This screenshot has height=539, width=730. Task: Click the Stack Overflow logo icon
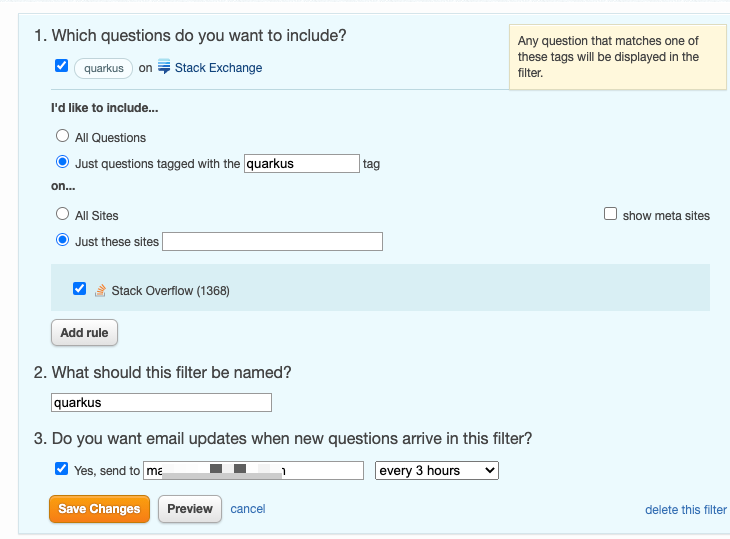click(100, 291)
